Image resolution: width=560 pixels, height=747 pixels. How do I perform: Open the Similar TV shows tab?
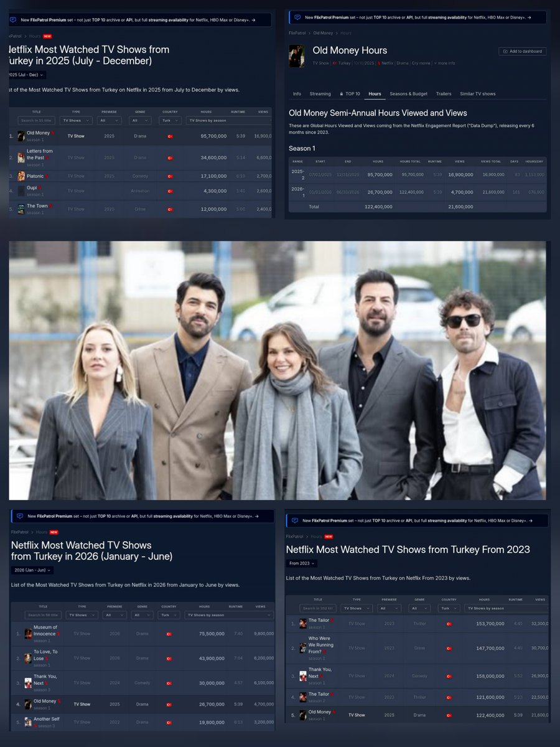pos(477,94)
